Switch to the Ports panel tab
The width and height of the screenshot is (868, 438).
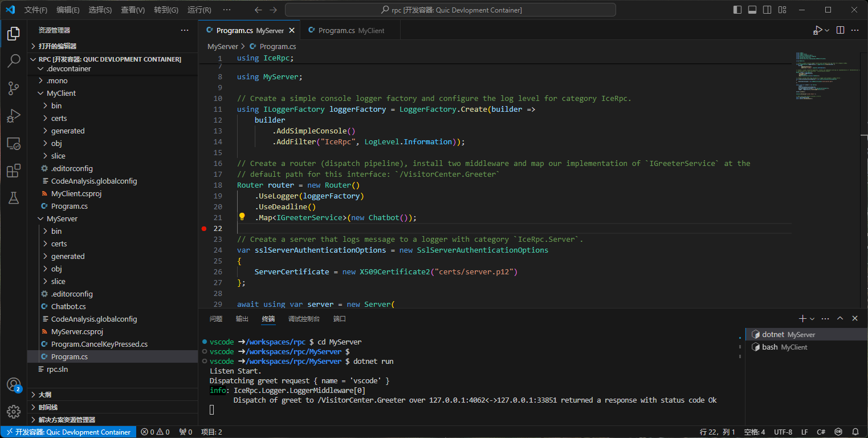[340, 319]
